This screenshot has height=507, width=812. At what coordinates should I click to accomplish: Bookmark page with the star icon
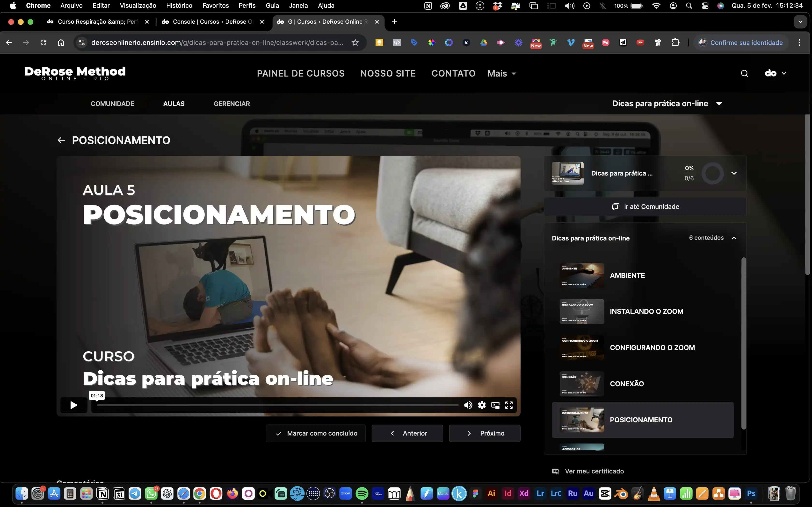[x=355, y=42]
